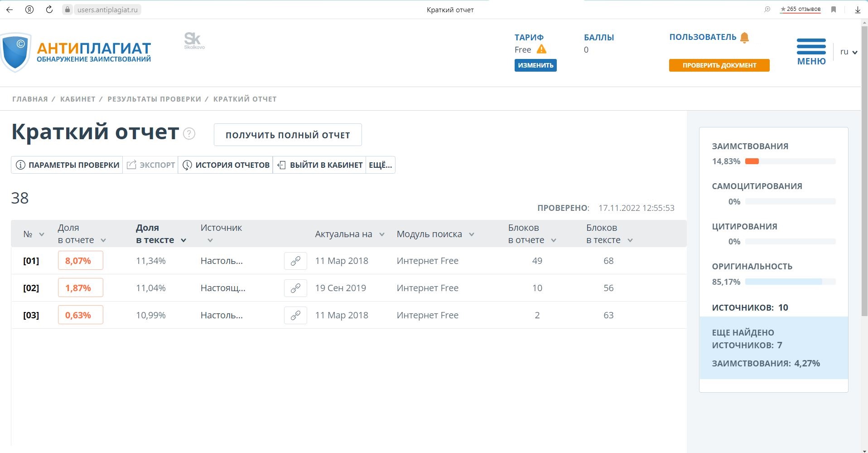
Task: Click the browser reload icon
Action: tap(49, 10)
